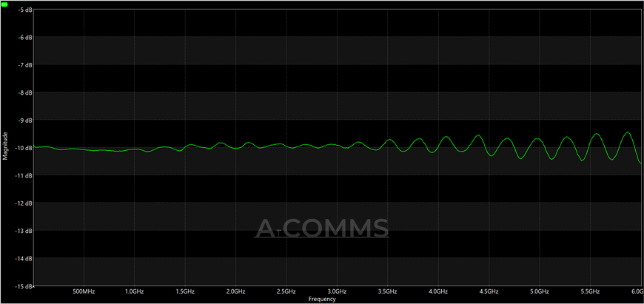Screen dimensions: 644x304
Task: Click the -12 dB axis label
Action: coord(24,203)
